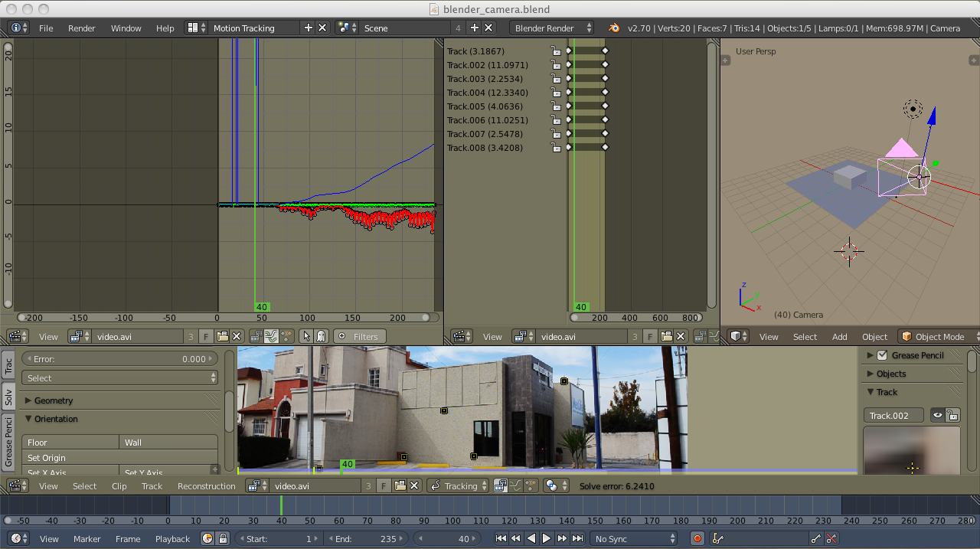This screenshot has width=980, height=549.
Task: Click the play animation button
Action: (x=547, y=538)
